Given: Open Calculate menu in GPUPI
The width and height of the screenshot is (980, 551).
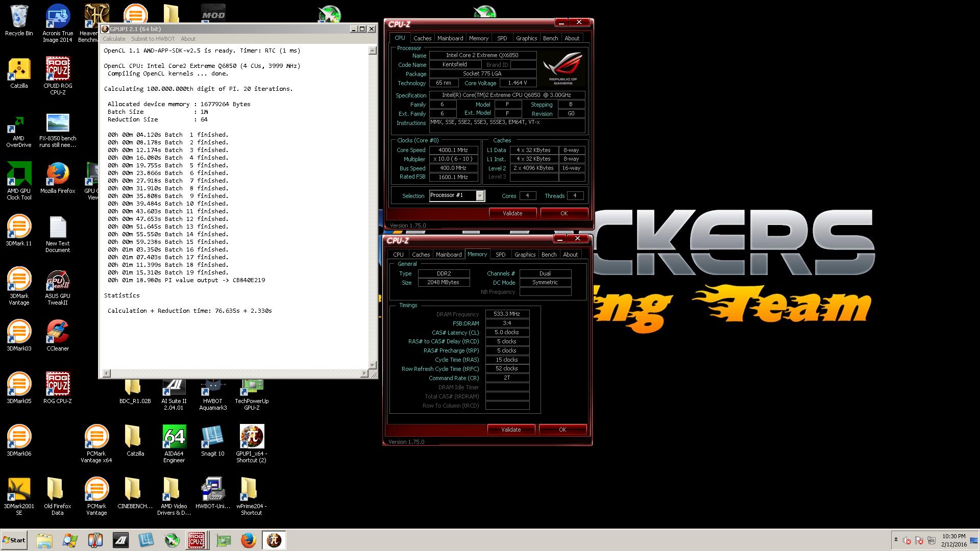Looking at the screenshot, I should tap(114, 39).
